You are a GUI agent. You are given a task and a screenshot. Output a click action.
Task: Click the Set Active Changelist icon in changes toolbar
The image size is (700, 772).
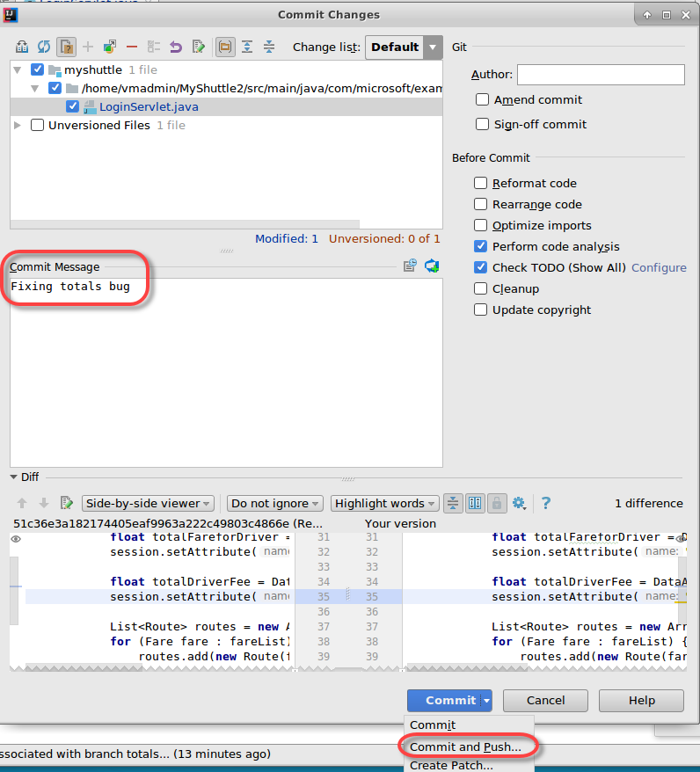[x=154, y=47]
